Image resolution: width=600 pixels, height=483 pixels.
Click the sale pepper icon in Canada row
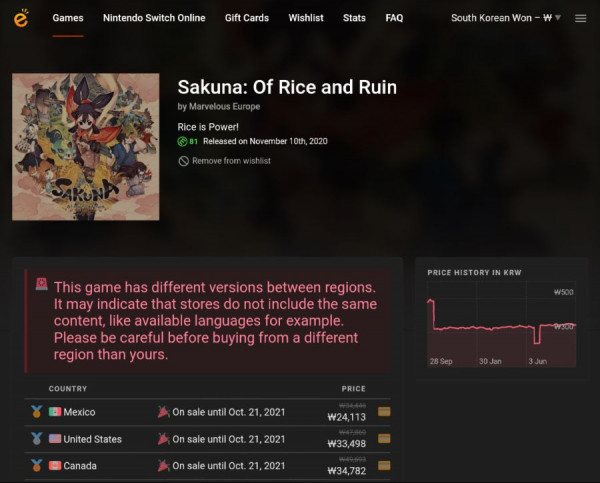click(163, 465)
